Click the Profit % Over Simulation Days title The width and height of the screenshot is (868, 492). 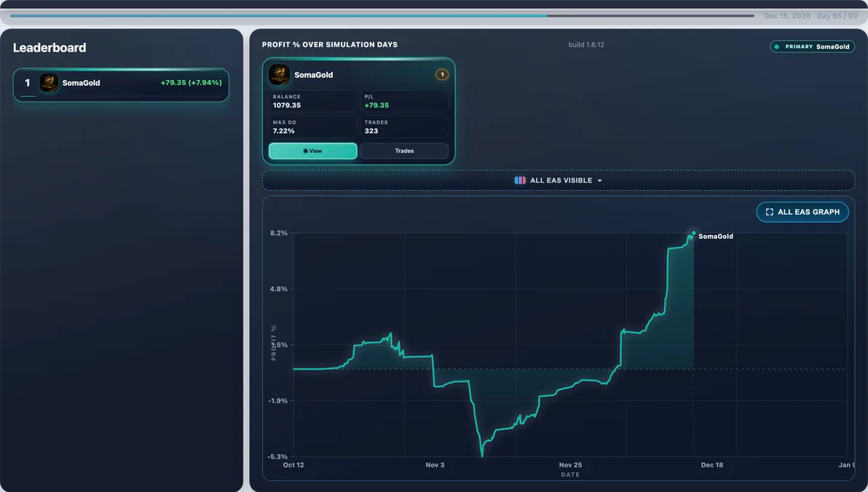coord(329,45)
